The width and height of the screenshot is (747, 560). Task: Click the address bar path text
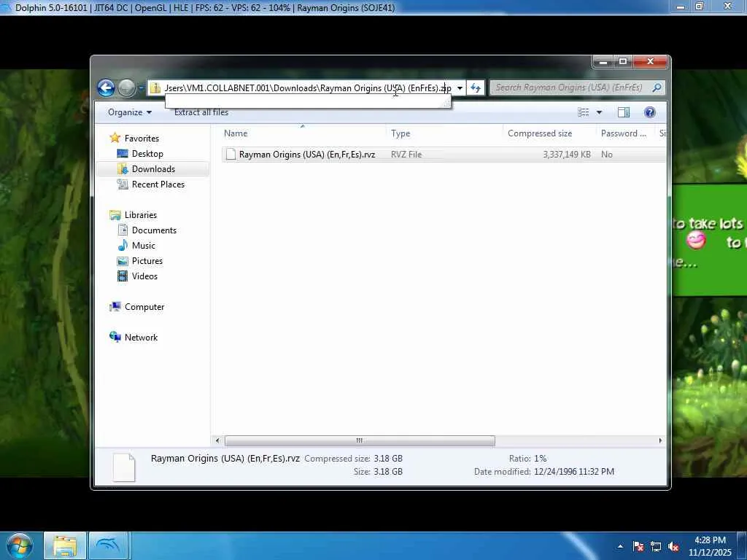(308, 87)
